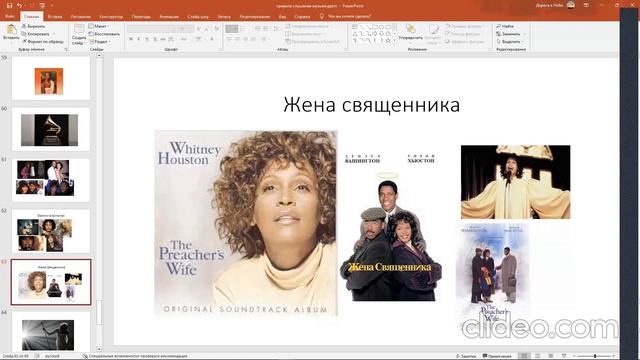This screenshot has width=640, height=360.
Task: Open Shape Fill options (Заливка фигуры)
Action: [464, 26]
